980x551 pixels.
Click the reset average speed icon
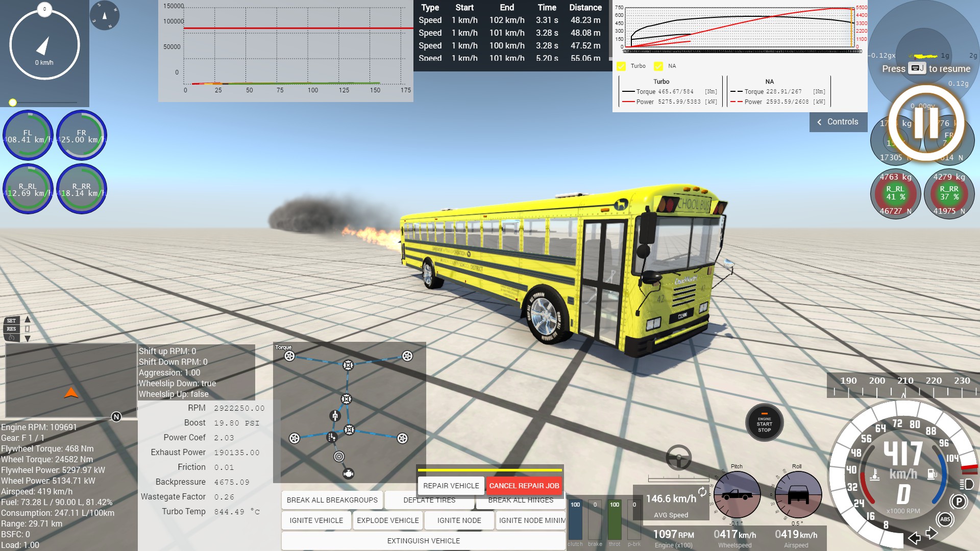[x=702, y=492]
